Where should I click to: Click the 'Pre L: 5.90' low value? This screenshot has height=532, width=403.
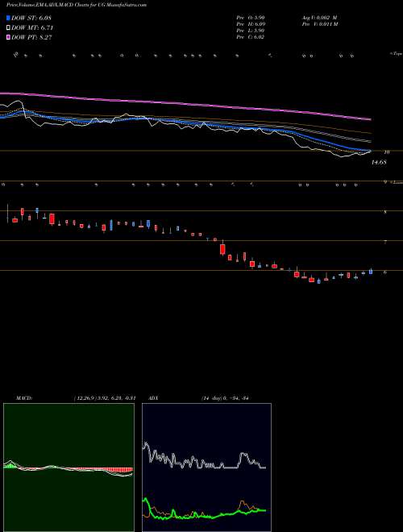pos(251,31)
